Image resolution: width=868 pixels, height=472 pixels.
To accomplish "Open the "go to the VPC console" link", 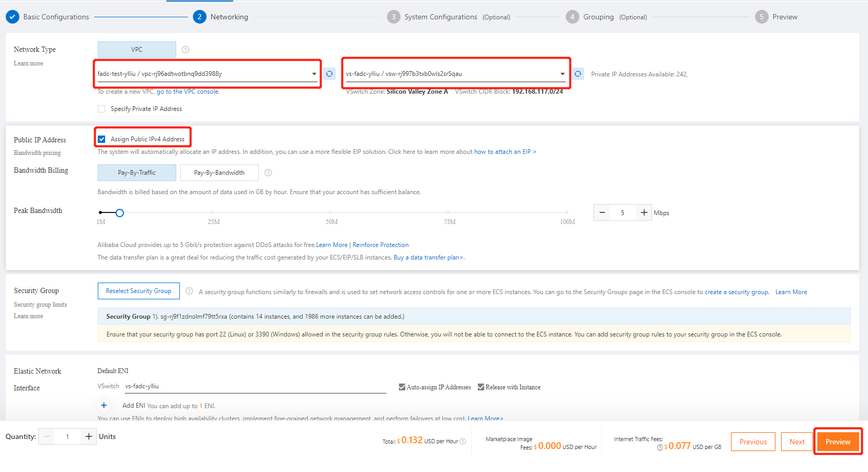I will click(x=189, y=92).
